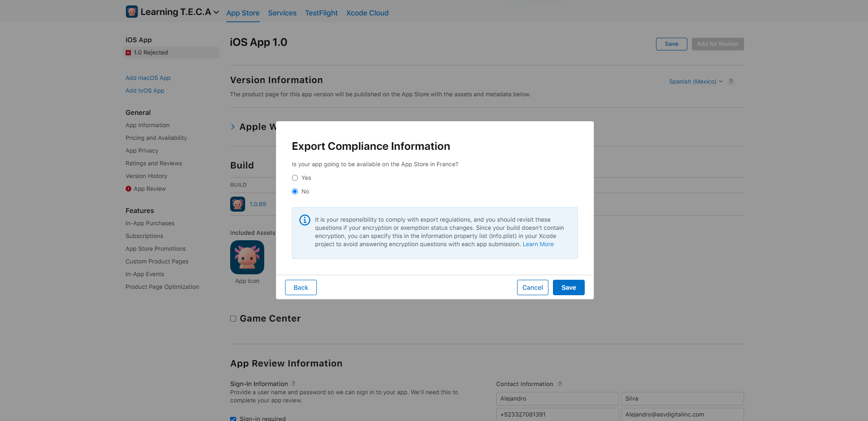This screenshot has height=421, width=868.
Task: Click the red rejected status icon
Action: point(128,53)
